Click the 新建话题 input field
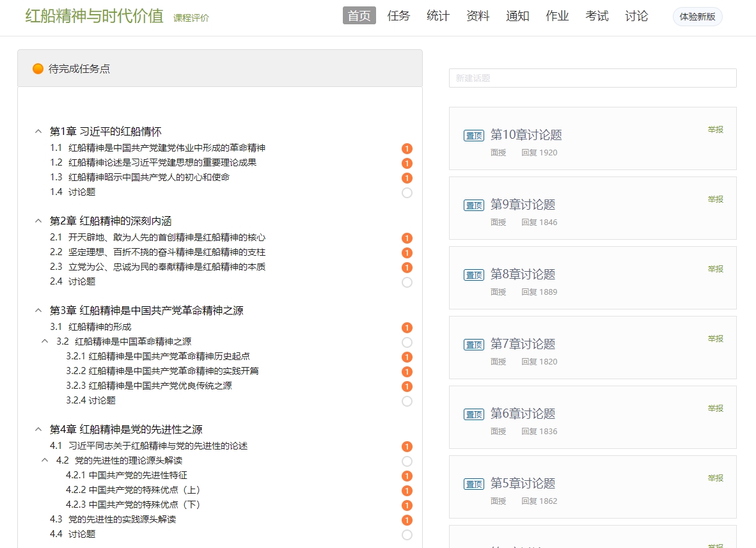Viewport: 756px width, 548px height. pyautogui.click(x=592, y=78)
